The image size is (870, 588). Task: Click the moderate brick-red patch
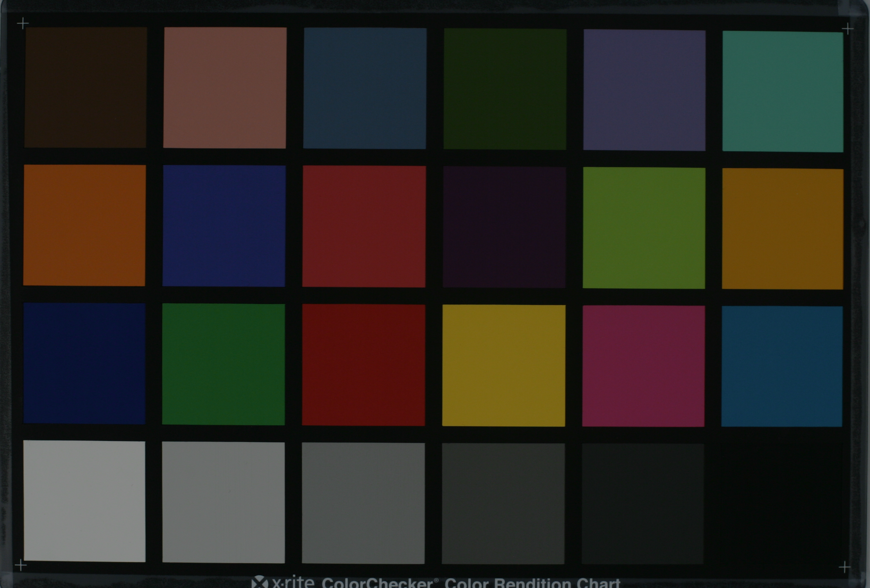pyautogui.click(x=364, y=226)
